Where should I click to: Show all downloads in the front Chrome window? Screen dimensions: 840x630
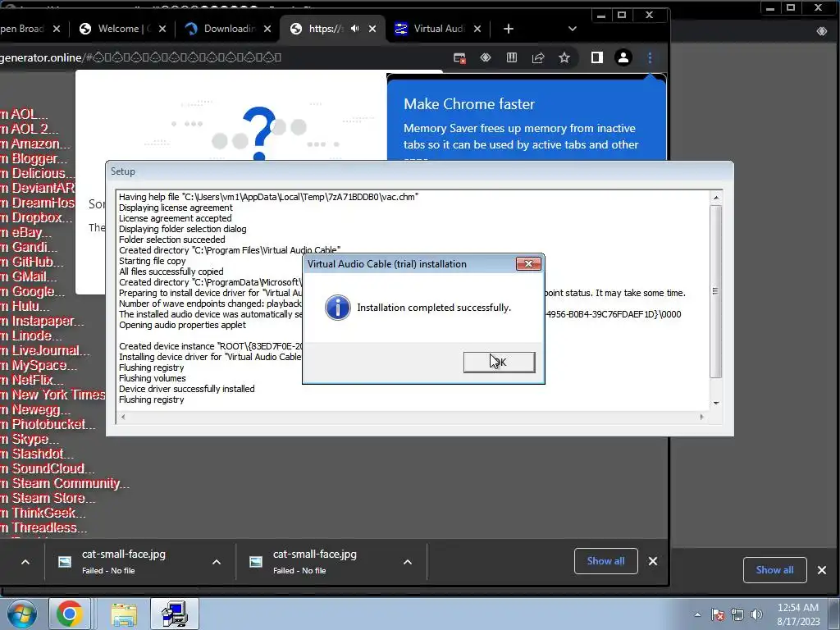coord(606,561)
